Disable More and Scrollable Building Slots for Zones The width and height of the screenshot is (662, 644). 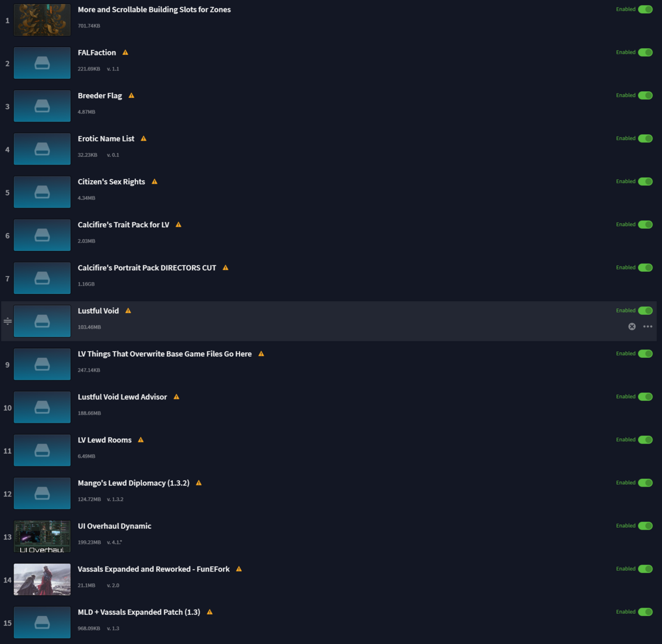(645, 10)
